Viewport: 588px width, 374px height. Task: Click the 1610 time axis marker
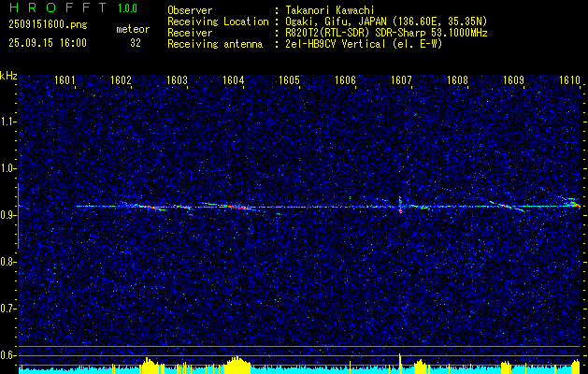tap(569, 79)
